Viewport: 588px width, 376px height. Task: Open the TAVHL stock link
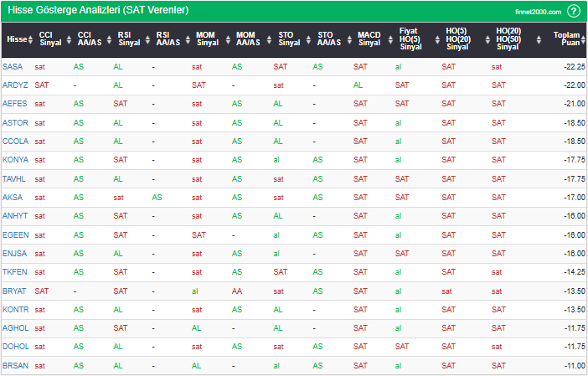click(14, 179)
